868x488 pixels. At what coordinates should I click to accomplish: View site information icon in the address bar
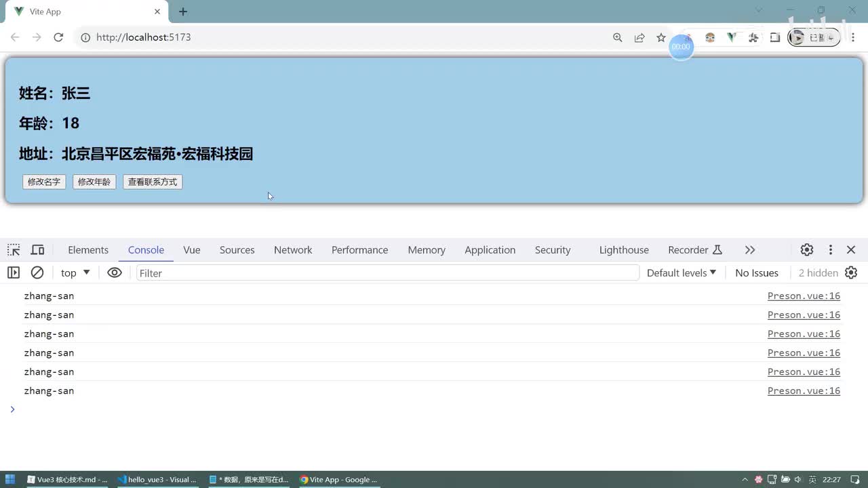pos(85,37)
